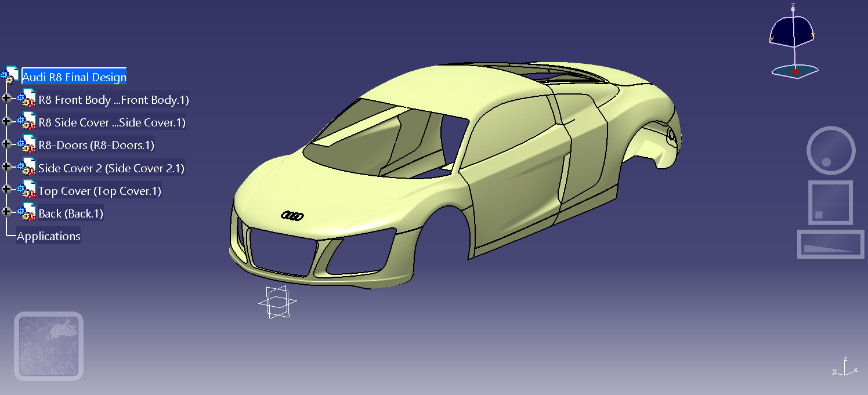Image resolution: width=868 pixels, height=395 pixels.
Task: Click the compass red manipulation handle
Action: 795,71
